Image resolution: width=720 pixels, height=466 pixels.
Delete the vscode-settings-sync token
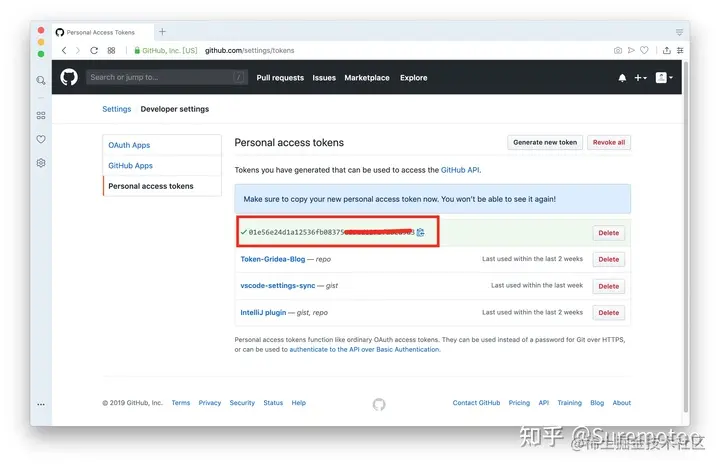[x=608, y=286]
